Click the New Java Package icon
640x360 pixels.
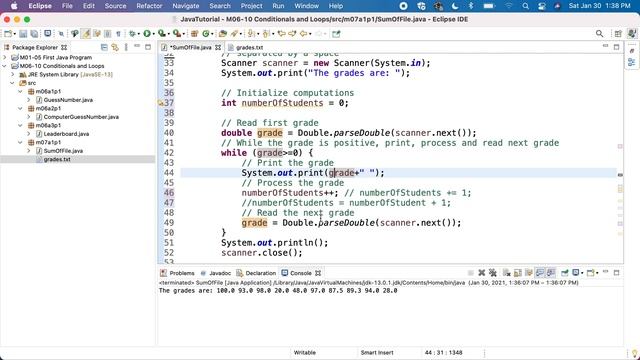tap(194, 34)
